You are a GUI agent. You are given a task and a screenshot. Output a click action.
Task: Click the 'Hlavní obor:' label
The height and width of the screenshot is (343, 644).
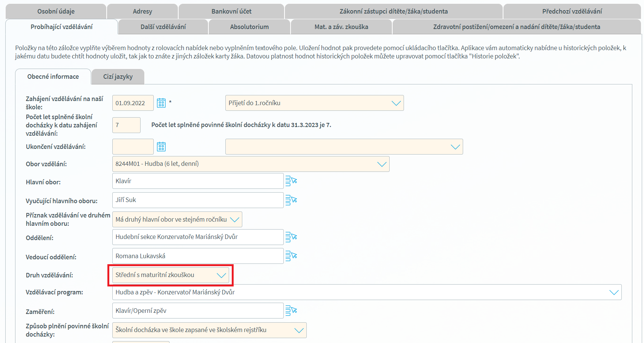tap(43, 182)
